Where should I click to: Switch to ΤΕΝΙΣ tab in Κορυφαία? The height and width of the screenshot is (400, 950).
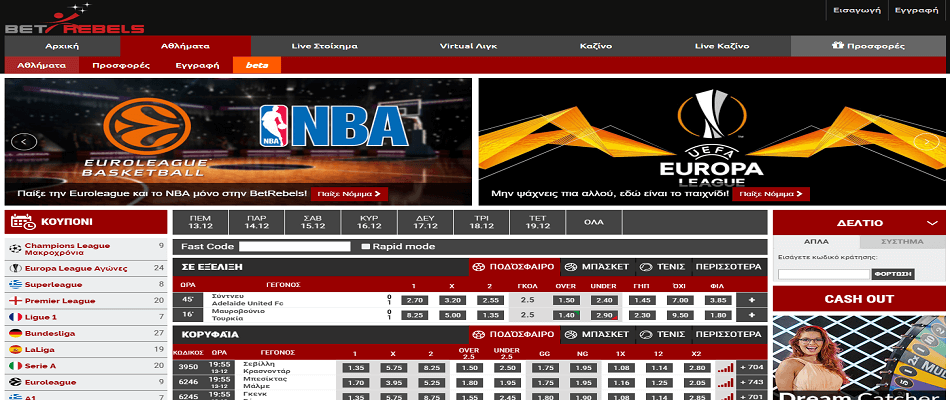coord(663,334)
